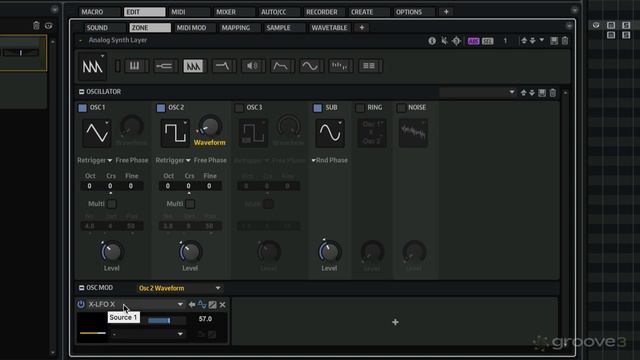Open the MAPPING sub-tab
Viewport: 640px width, 360px height.
click(239, 28)
